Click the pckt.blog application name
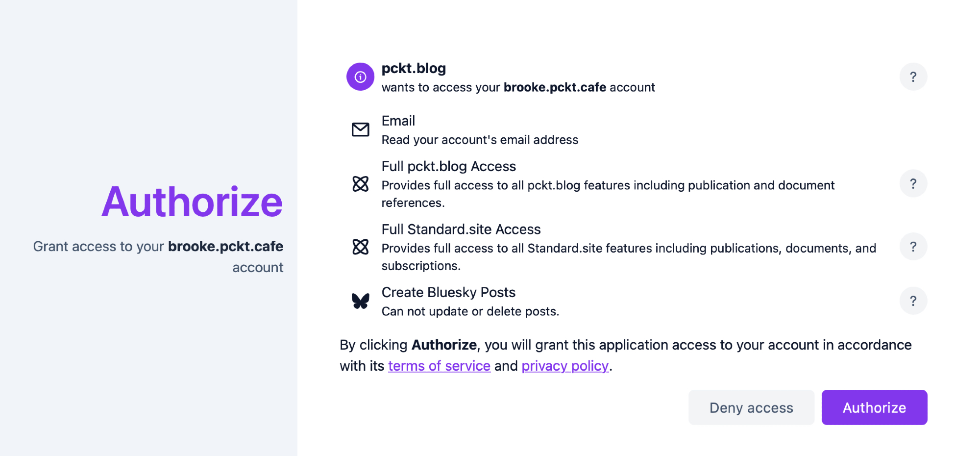 tap(414, 68)
